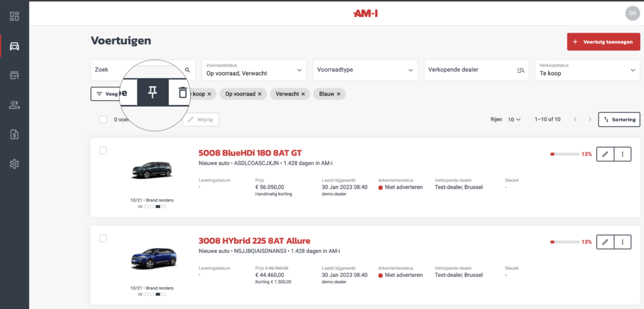Select the 5008 BlueHDi vehicle checkbox
This screenshot has height=309, width=644.
click(103, 151)
